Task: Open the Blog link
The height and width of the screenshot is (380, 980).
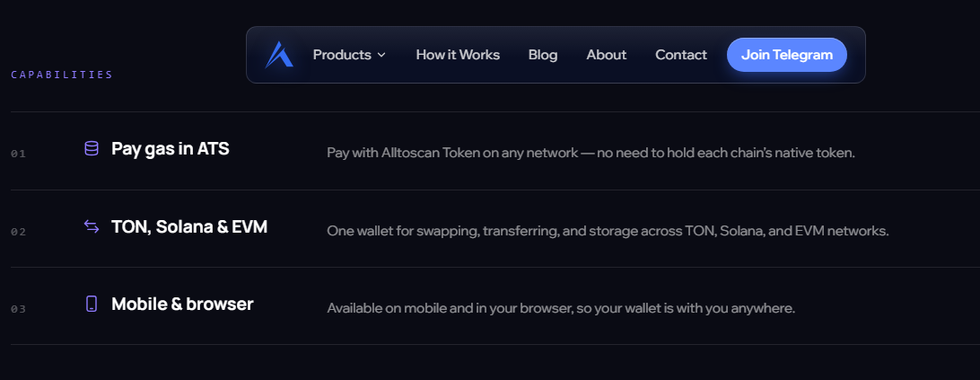Action: [x=542, y=55]
